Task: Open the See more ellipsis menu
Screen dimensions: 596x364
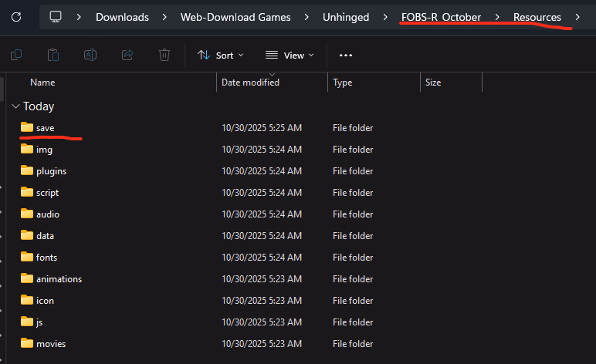Action: tap(345, 55)
